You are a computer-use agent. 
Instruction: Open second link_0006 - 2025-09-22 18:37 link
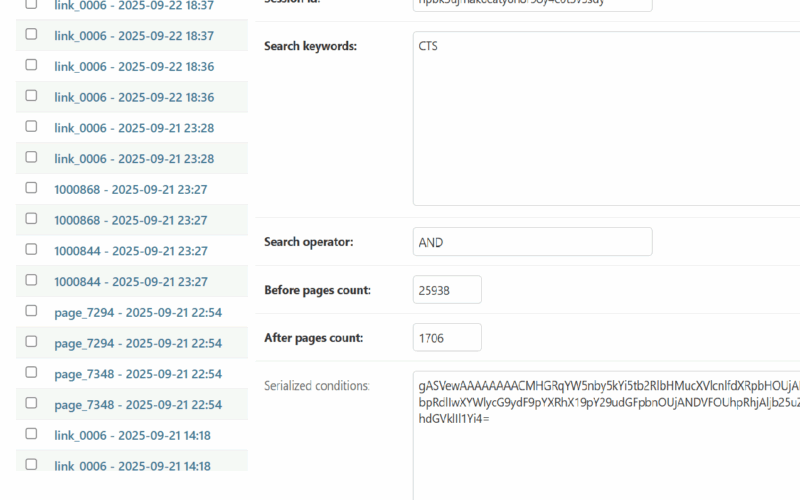pos(134,35)
